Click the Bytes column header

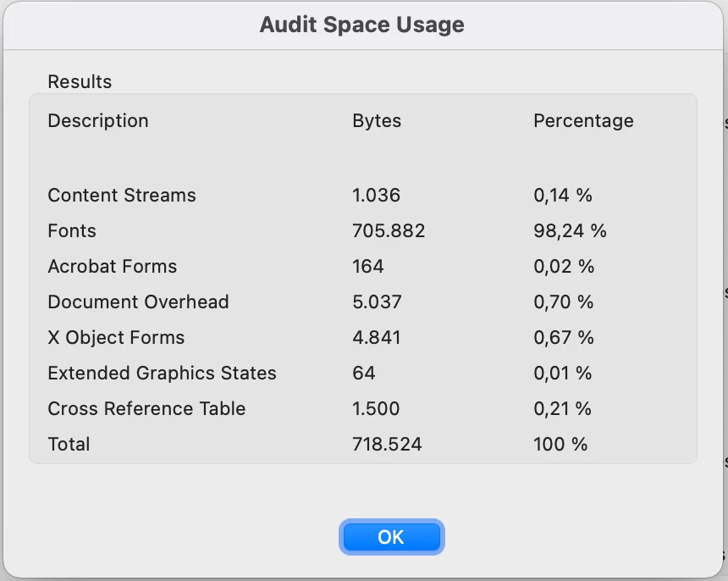click(x=377, y=121)
